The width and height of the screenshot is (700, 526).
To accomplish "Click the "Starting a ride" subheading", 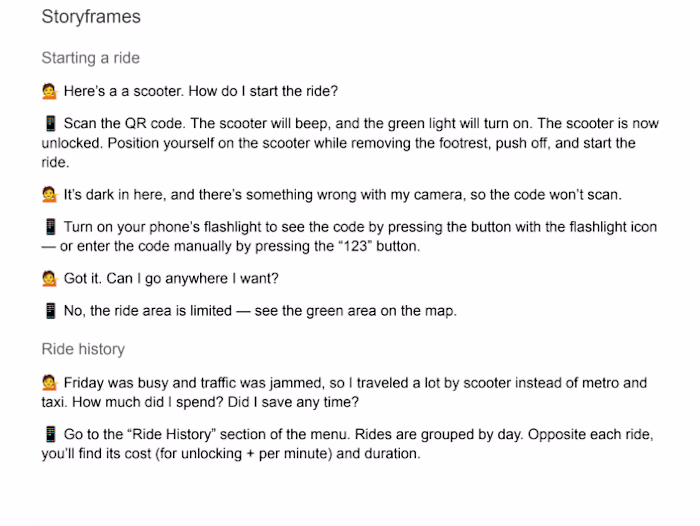I will point(91,58).
